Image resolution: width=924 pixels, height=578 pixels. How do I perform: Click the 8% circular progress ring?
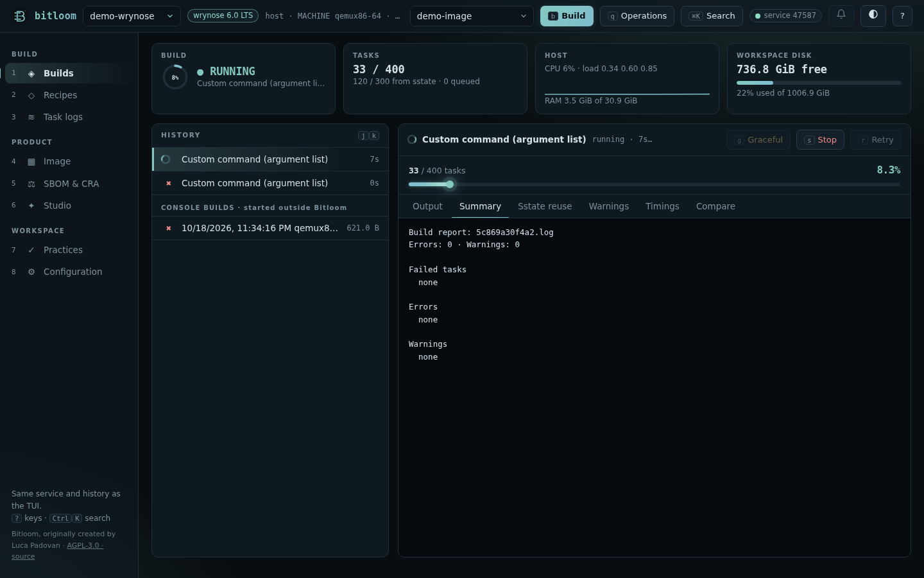click(175, 77)
